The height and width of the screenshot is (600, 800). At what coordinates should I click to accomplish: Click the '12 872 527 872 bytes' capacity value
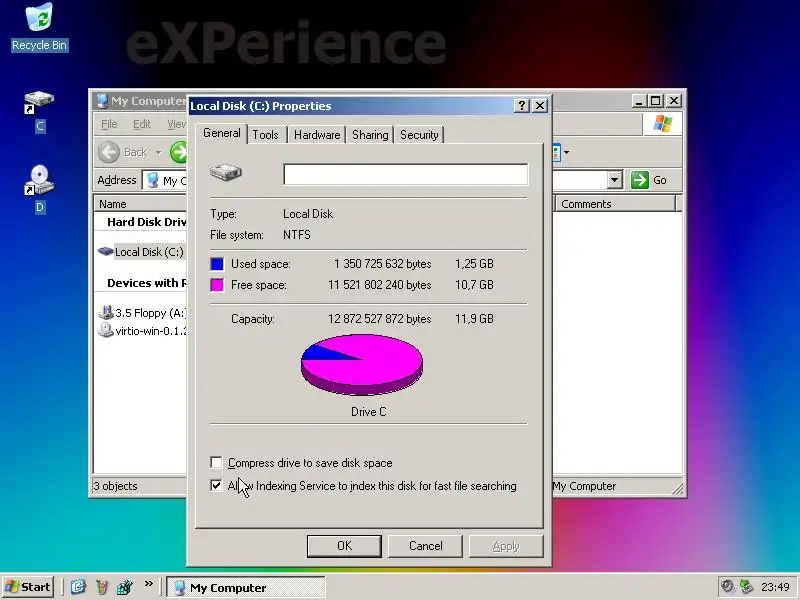pos(380,319)
